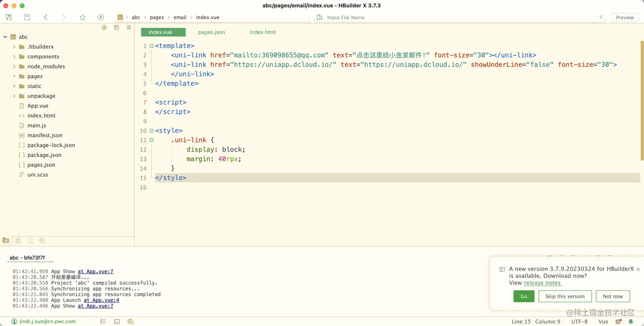The image size is (644, 326).
Task: Open notifications with the bell icon
Action: (x=631, y=322)
